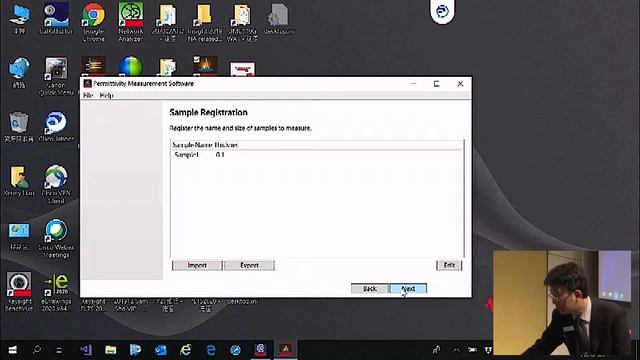Click the Edit button for samples
The height and width of the screenshot is (360, 640).
click(x=449, y=265)
